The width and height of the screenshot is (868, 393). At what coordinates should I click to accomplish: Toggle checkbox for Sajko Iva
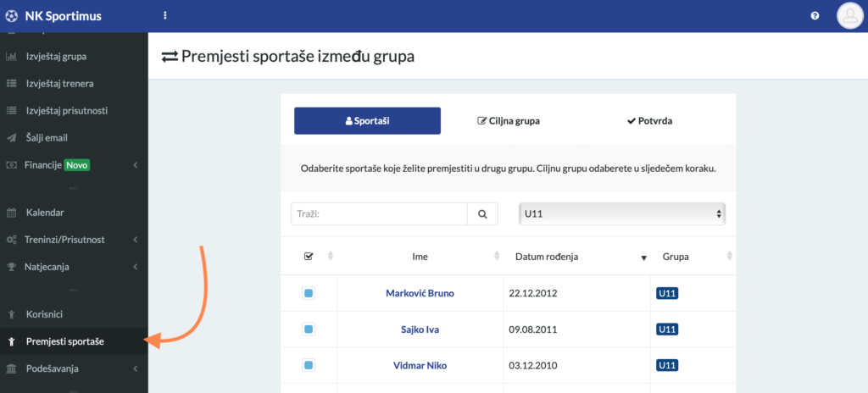click(x=309, y=329)
